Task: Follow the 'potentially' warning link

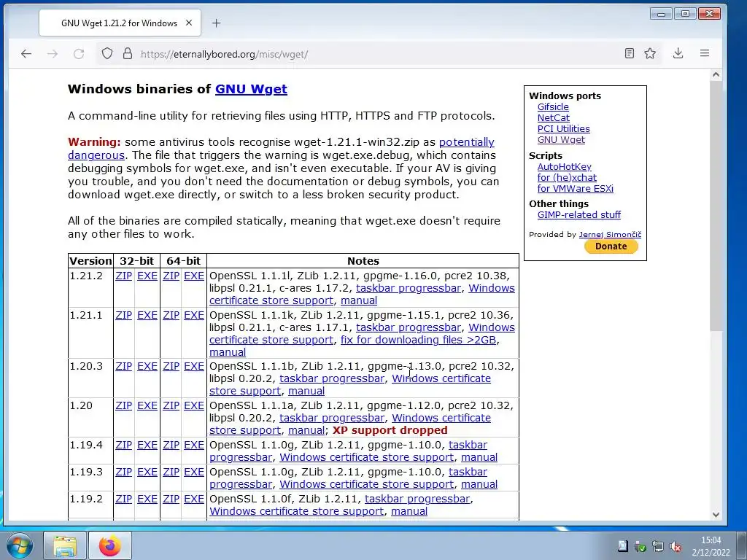Action: [x=466, y=142]
